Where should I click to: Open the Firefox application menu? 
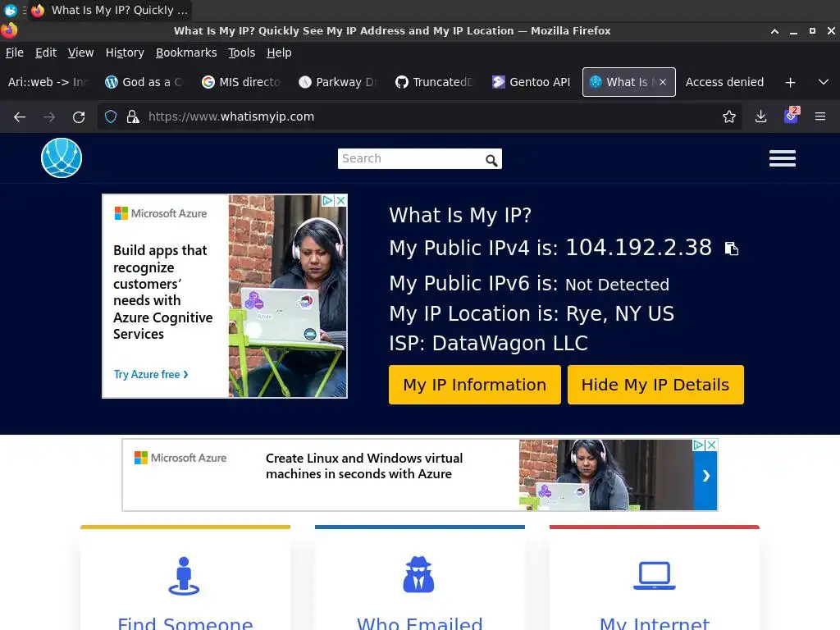point(820,116)
